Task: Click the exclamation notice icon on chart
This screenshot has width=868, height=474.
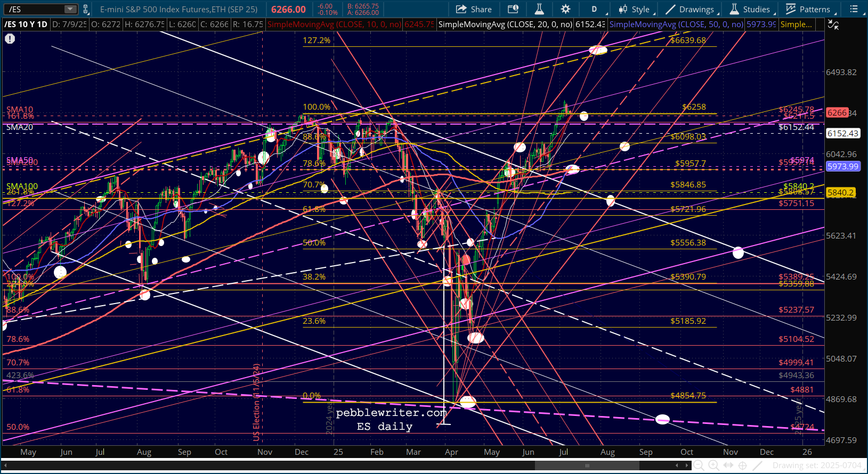Action: point(10,39)
